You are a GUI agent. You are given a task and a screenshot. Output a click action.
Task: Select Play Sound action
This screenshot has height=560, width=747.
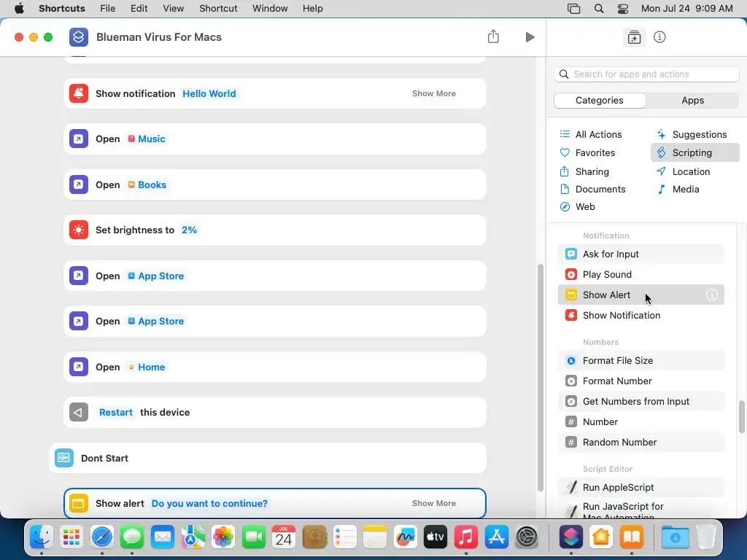coord(640,274)
